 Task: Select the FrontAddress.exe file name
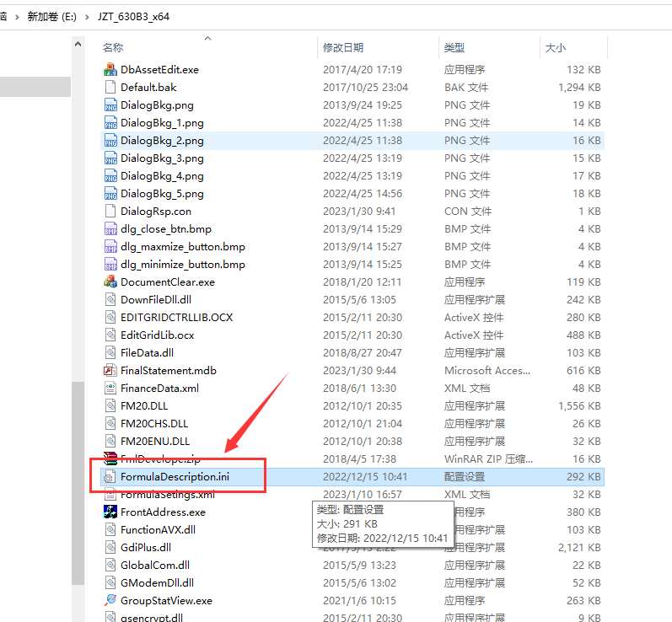[163, 512]
